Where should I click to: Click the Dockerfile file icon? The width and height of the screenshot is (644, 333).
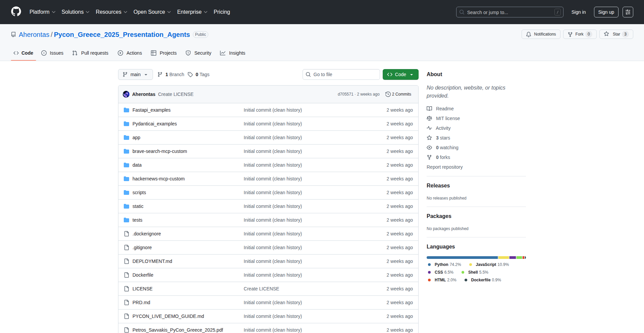(x=126, y=275)
